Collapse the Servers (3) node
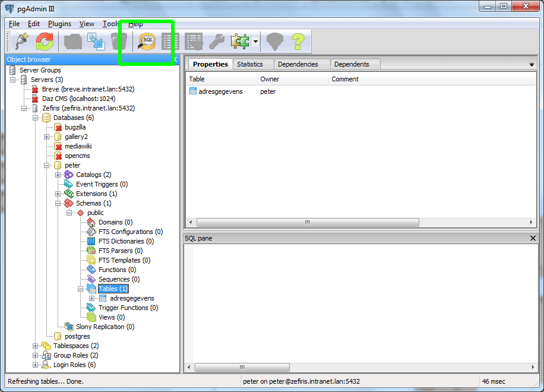 click(13, 80)
